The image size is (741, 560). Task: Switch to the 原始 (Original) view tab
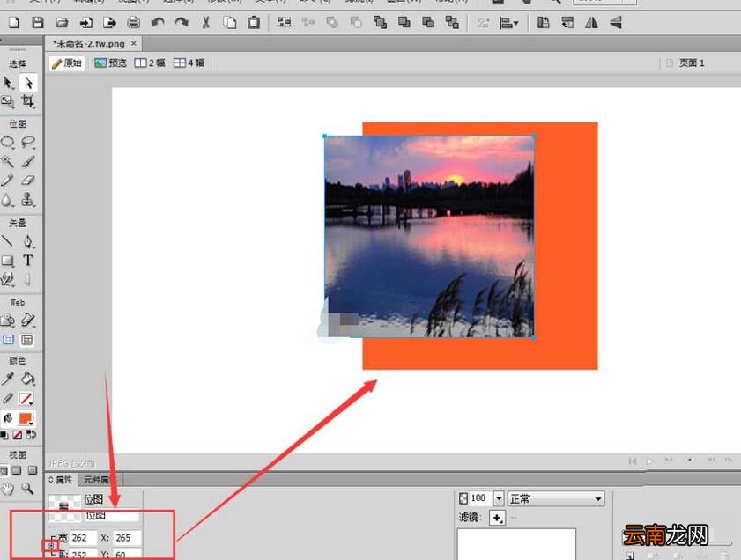pos(67,63)
